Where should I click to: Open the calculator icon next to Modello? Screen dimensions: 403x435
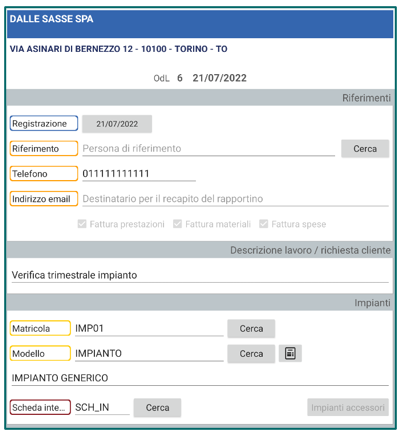(x=290, y=353)
